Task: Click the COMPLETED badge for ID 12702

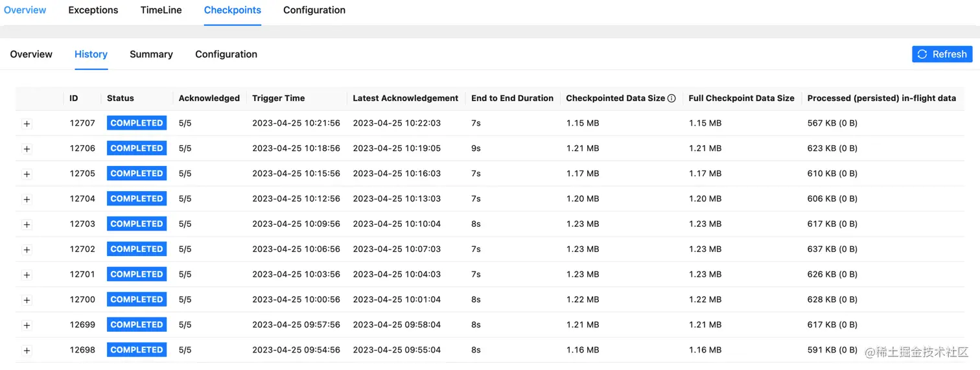Action: (x=137, y=249)
